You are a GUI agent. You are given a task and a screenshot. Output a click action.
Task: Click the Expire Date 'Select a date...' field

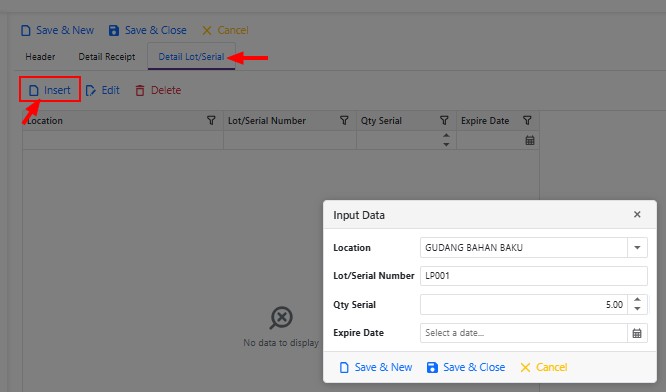(524, 333)
